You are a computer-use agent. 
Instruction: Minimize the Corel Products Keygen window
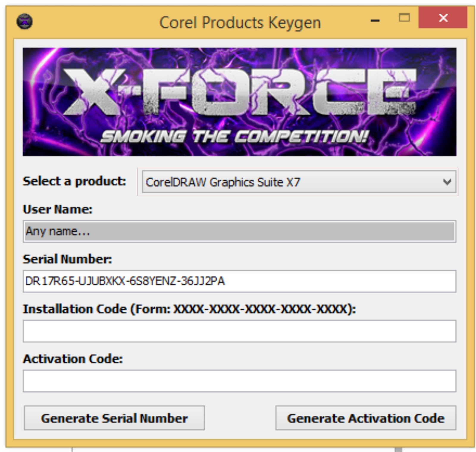coord(375,20)
